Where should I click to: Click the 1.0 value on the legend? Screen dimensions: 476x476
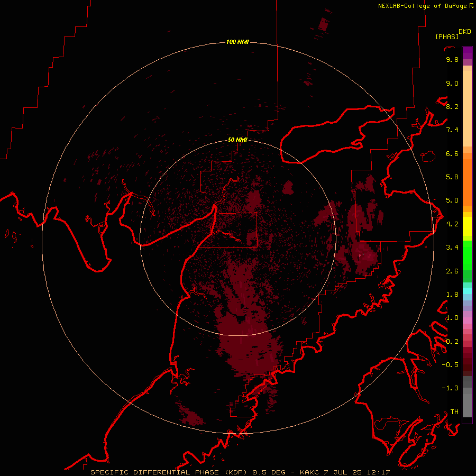[452, 318]
